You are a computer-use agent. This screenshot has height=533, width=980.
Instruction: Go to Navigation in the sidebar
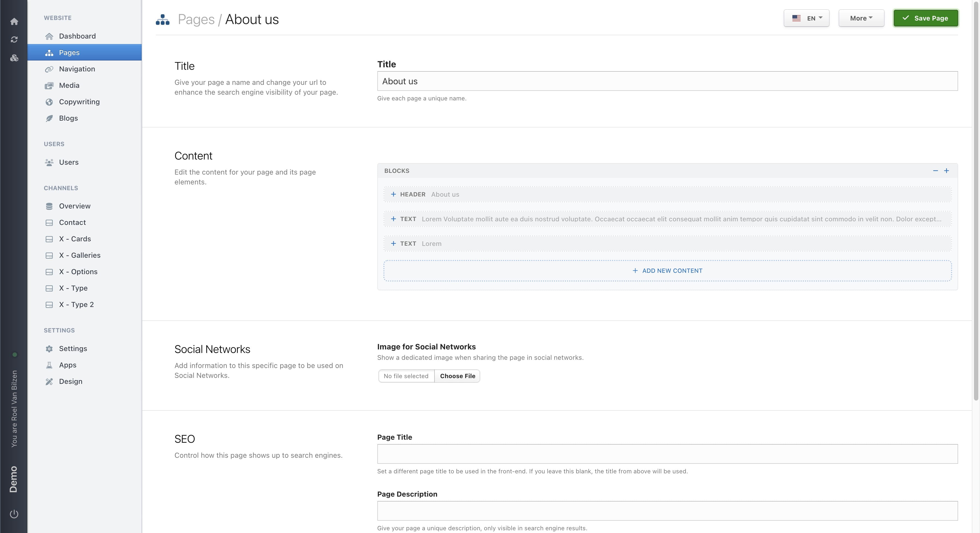pyautogui.click(x=77, y=69)
